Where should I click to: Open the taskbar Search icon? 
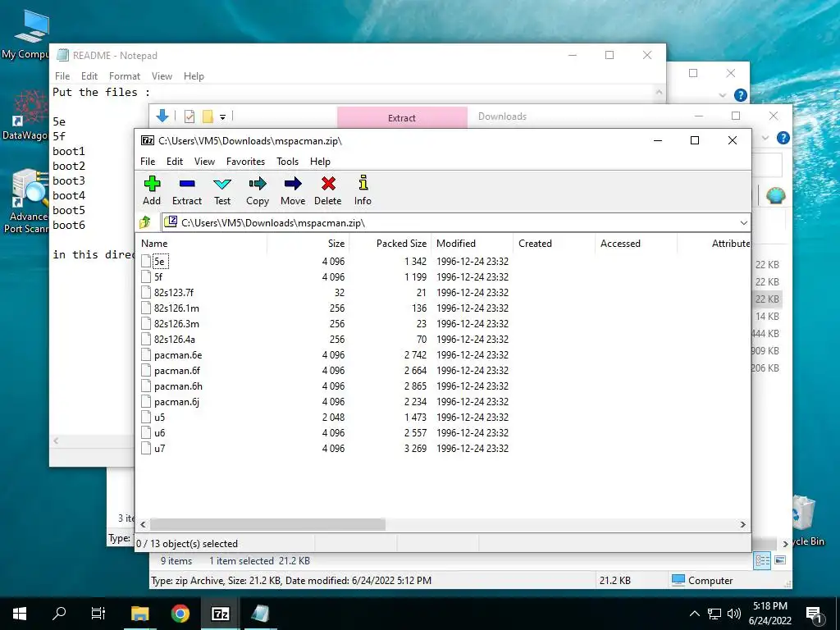point(59,613)
